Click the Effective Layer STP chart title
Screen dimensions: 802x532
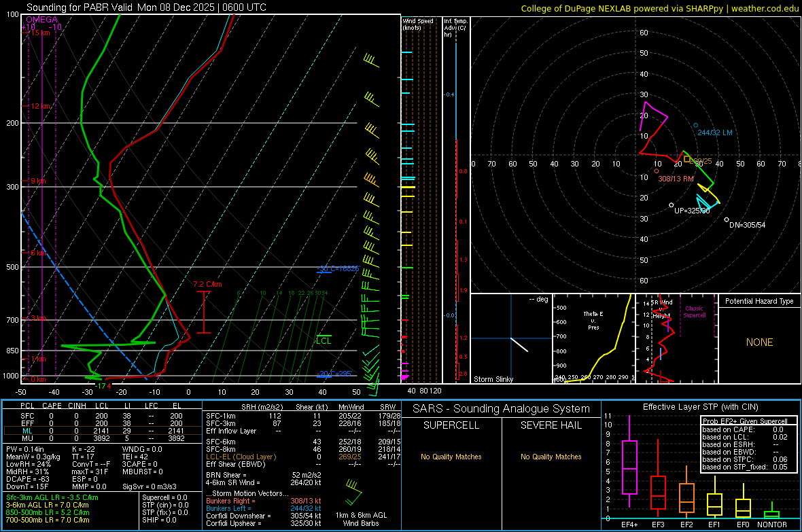tap(700, 407)
